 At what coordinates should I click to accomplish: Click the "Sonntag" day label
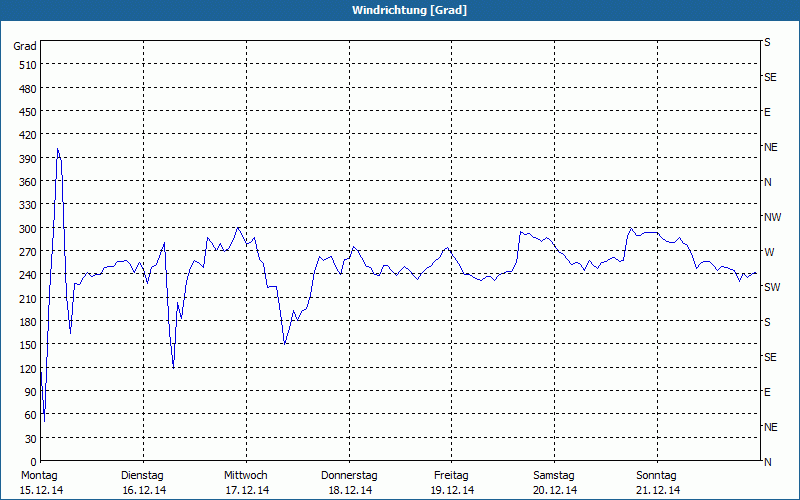[x=656, y=476]
